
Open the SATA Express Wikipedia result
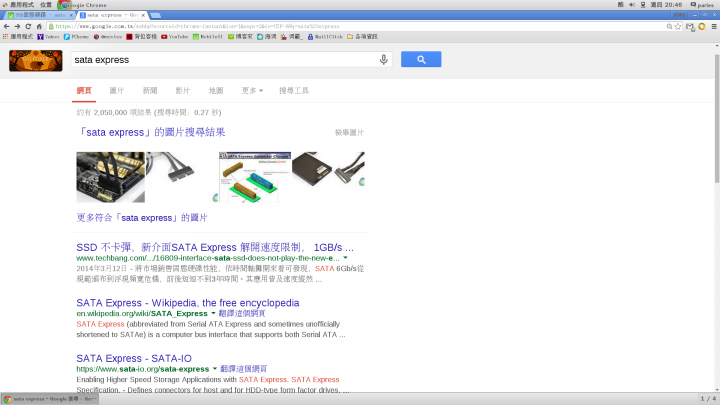pyautogui.click(x=188, y=303)
